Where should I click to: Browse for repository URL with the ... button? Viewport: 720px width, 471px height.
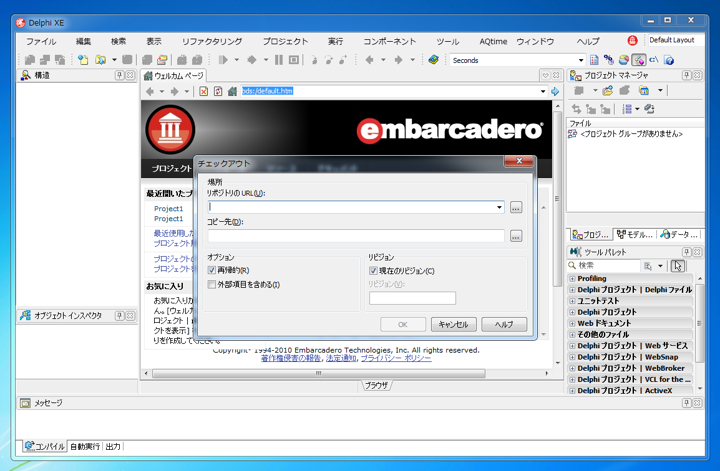516,207
